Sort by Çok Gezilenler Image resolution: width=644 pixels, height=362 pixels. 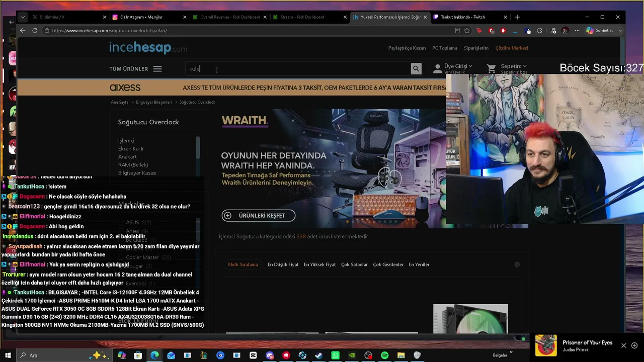(388, 264)
